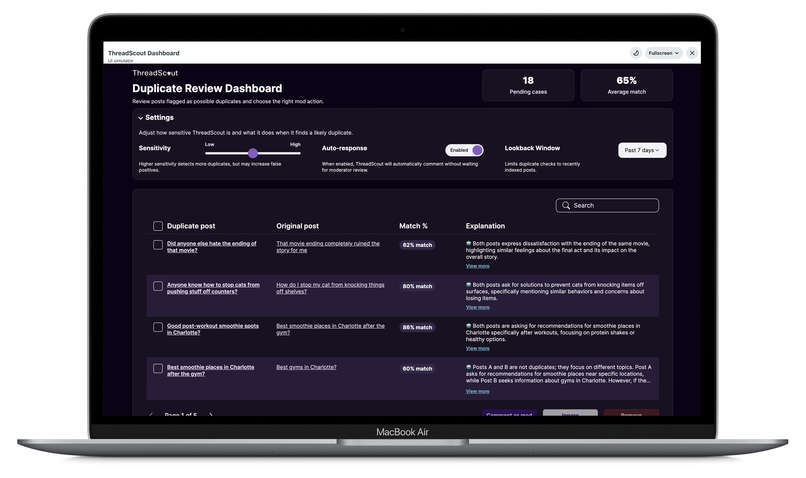The image size is (806, 478).
Task: Open 'Good post-workout smoothie spots in Charlotte' post
Action: point(213,329)
